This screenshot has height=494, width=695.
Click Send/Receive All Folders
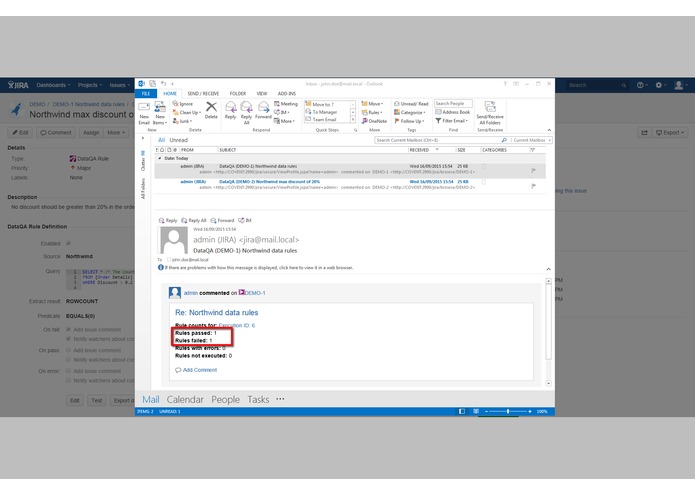[490, 113]
